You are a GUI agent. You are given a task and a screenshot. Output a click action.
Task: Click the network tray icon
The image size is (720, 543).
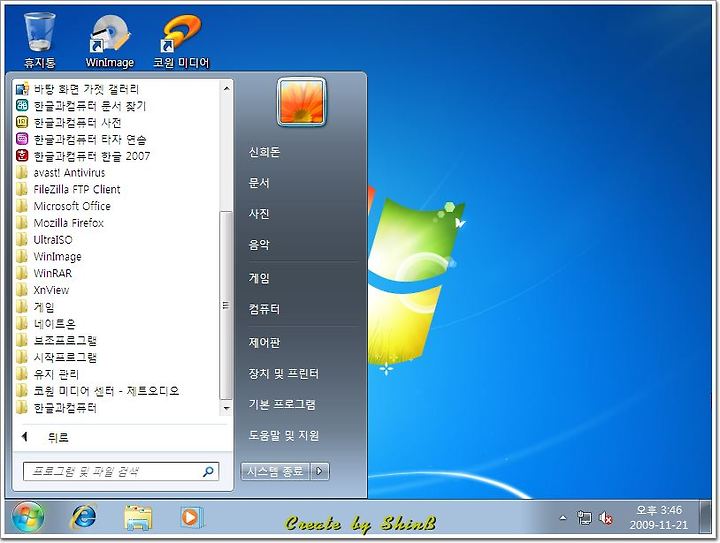(584, 518)
